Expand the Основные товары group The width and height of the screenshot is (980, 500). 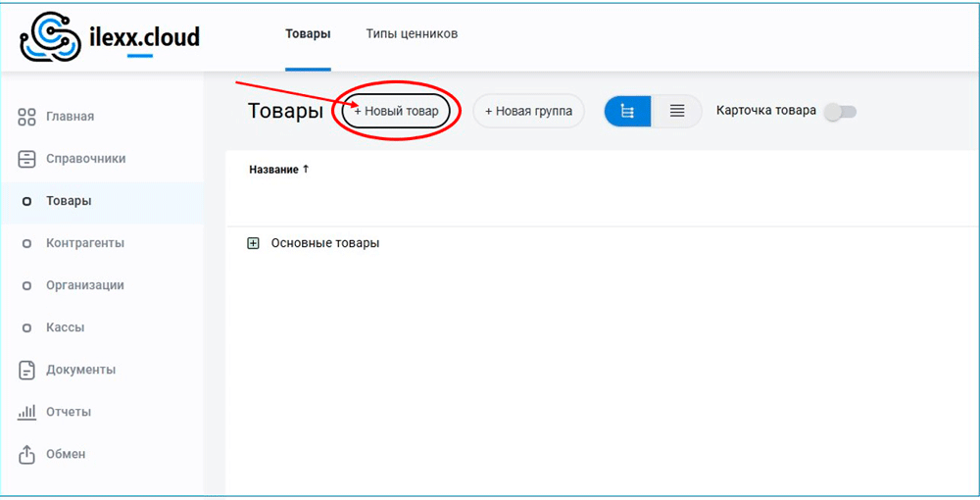tap(253, 243)
